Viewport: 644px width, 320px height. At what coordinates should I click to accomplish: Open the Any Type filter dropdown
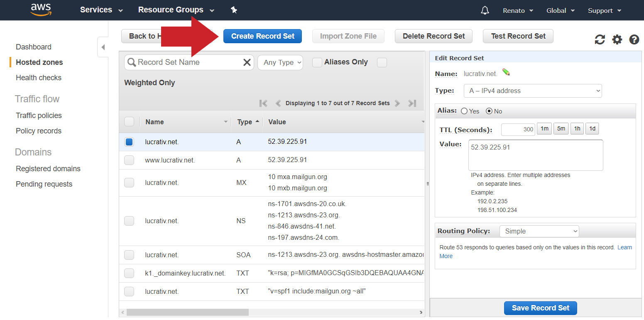tap(280, 62)
